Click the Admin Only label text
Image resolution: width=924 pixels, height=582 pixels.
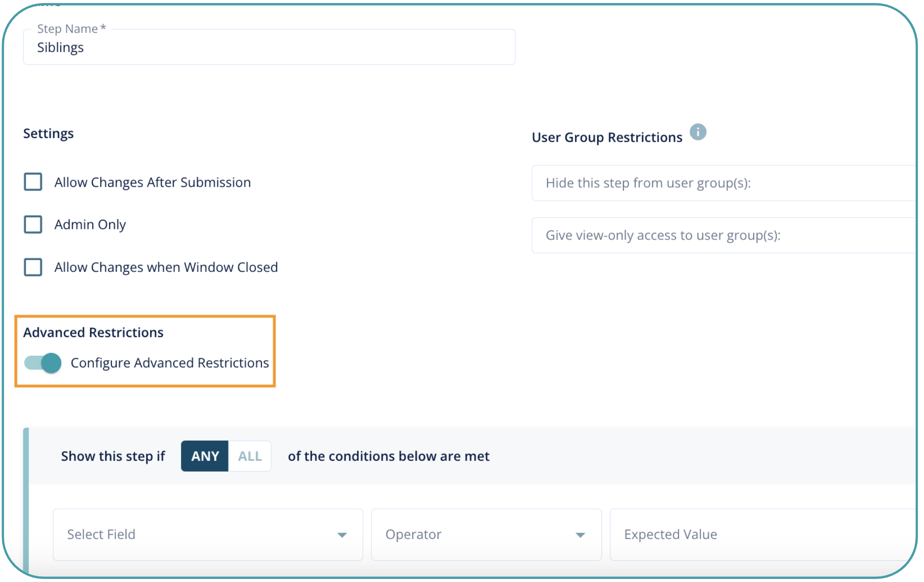[x=90, y=224]
